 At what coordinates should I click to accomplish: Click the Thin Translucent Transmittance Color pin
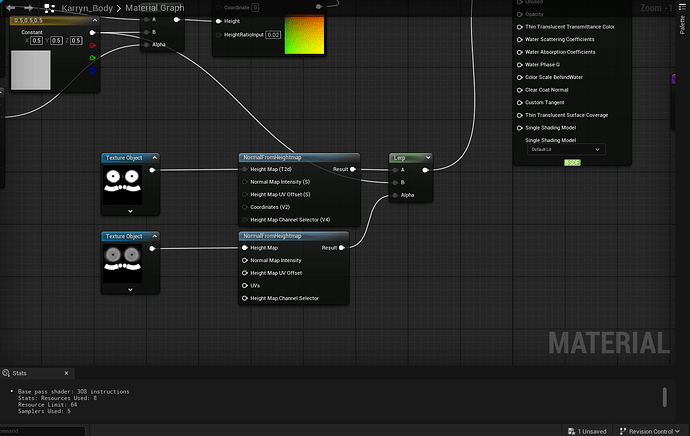[x=520, y=27]
